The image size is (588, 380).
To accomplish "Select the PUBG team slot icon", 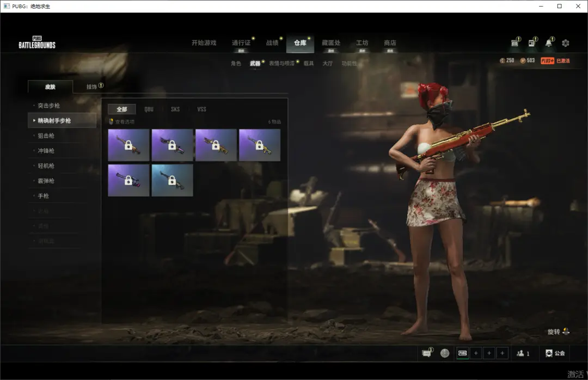I will (463, 353).
